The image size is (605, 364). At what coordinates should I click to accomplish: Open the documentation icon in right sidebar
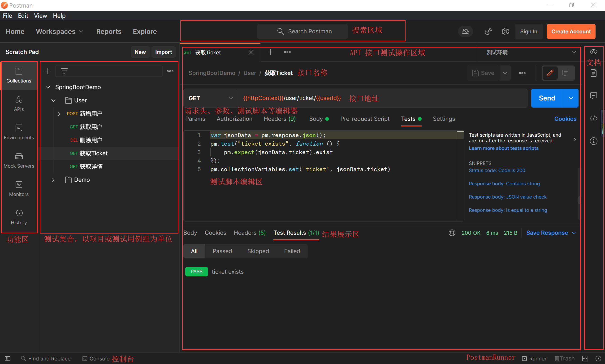tap(593, 73)
